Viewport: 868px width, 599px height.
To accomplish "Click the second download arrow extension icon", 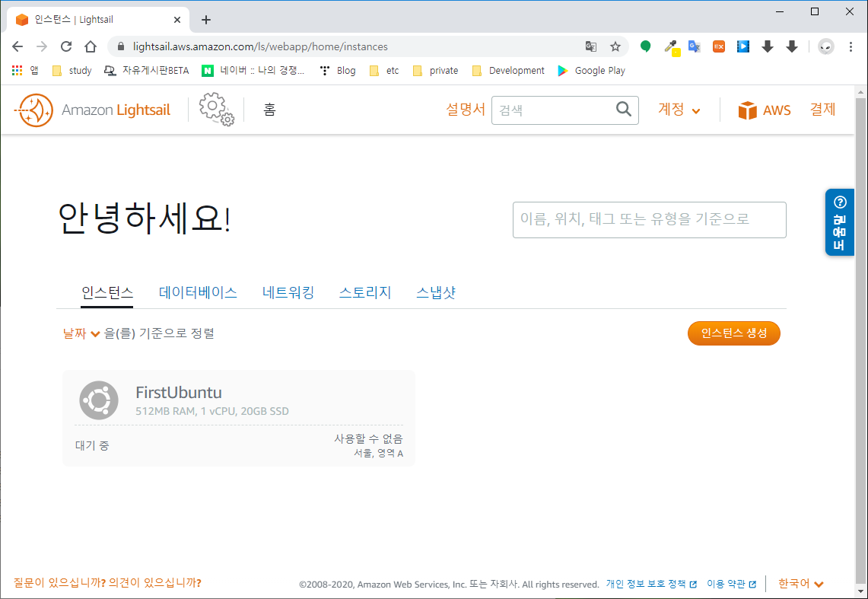I will click(792, 46).
